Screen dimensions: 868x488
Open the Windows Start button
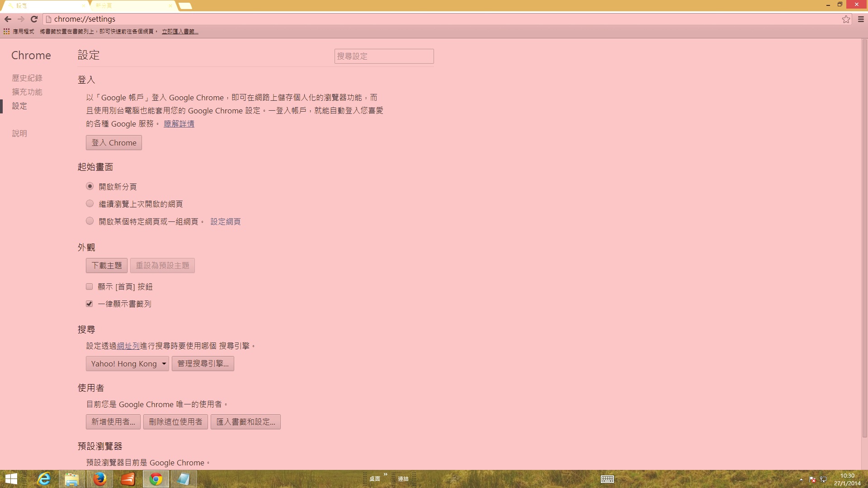[11, 479]
